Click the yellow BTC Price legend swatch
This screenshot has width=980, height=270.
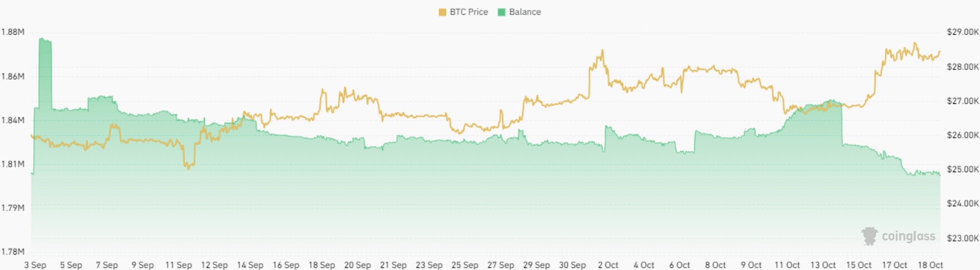442,12
